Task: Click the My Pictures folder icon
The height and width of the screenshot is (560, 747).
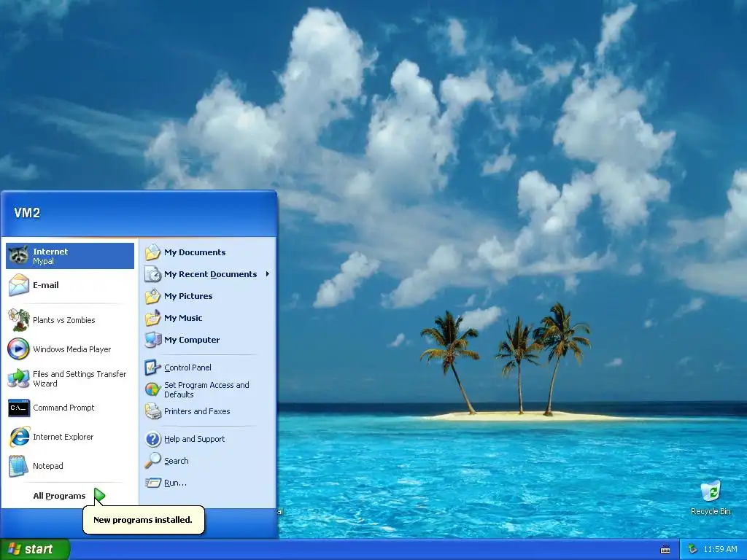Action: pos(153,296)
